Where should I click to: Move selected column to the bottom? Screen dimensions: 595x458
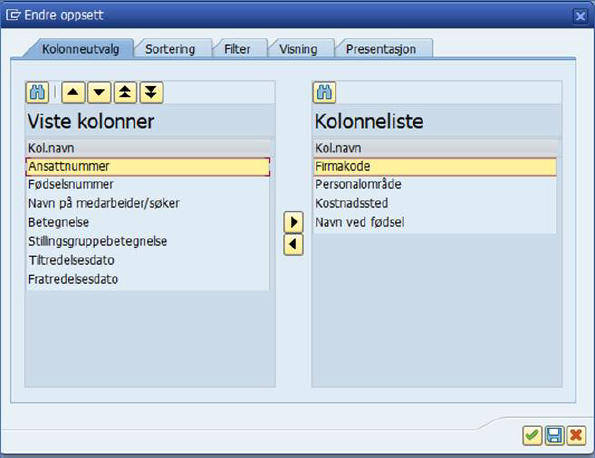point(151,92)
